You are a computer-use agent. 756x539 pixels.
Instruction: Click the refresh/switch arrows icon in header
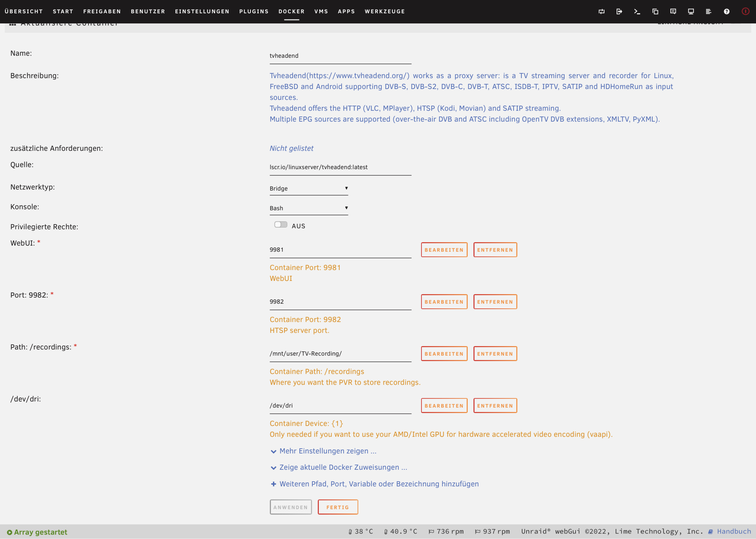[602, 12]
